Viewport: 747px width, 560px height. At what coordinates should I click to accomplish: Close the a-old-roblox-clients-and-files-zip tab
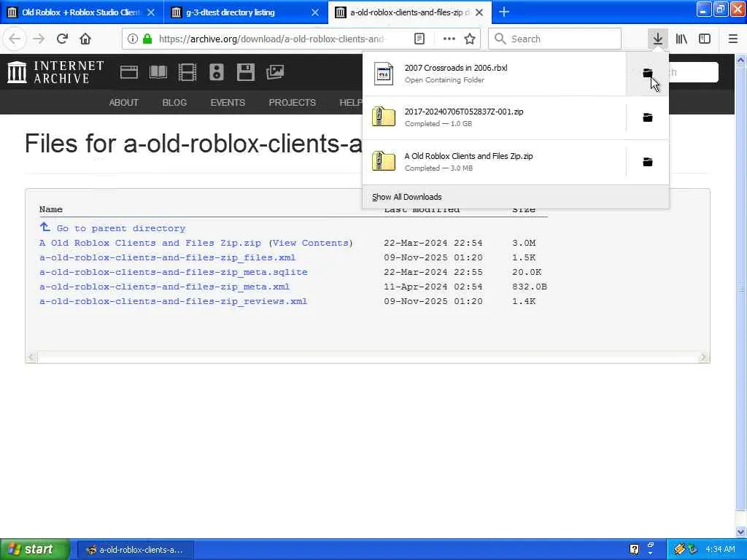pyautogui.click(x=479, y=12)
